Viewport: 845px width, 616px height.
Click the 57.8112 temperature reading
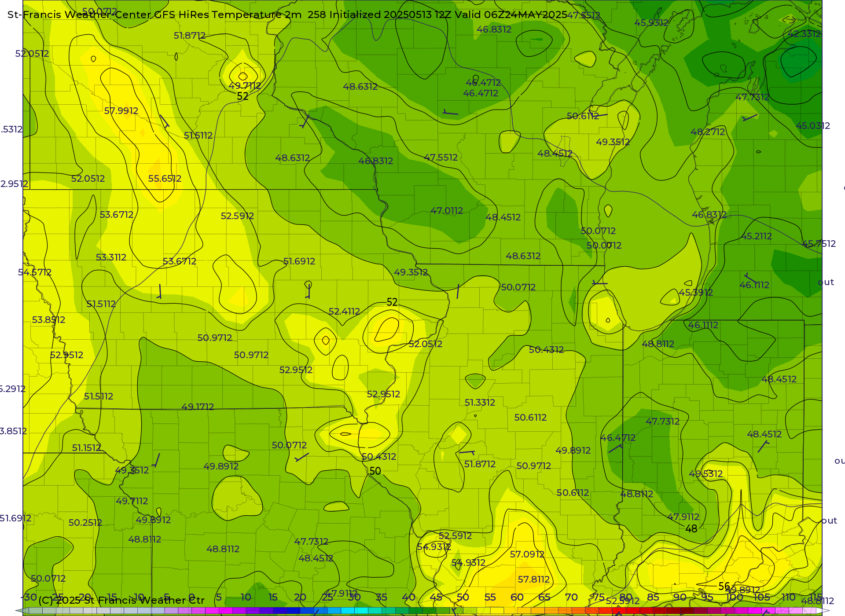pos(534,579)
